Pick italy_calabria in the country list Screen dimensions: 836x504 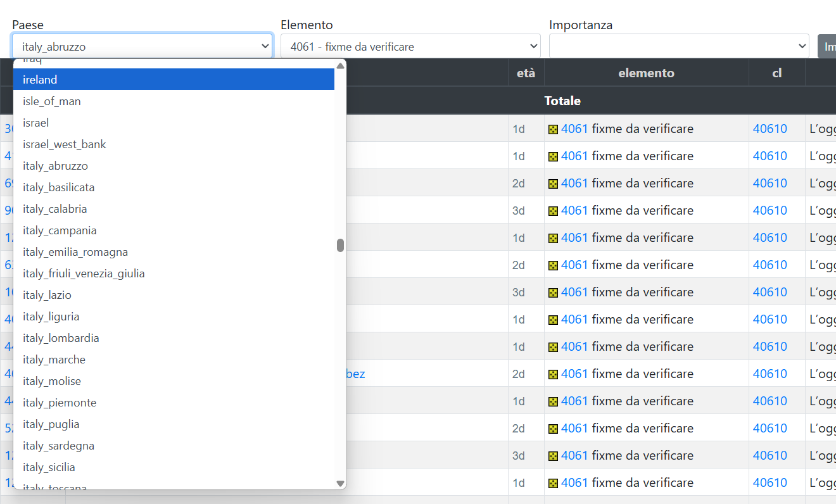[174, 209]
